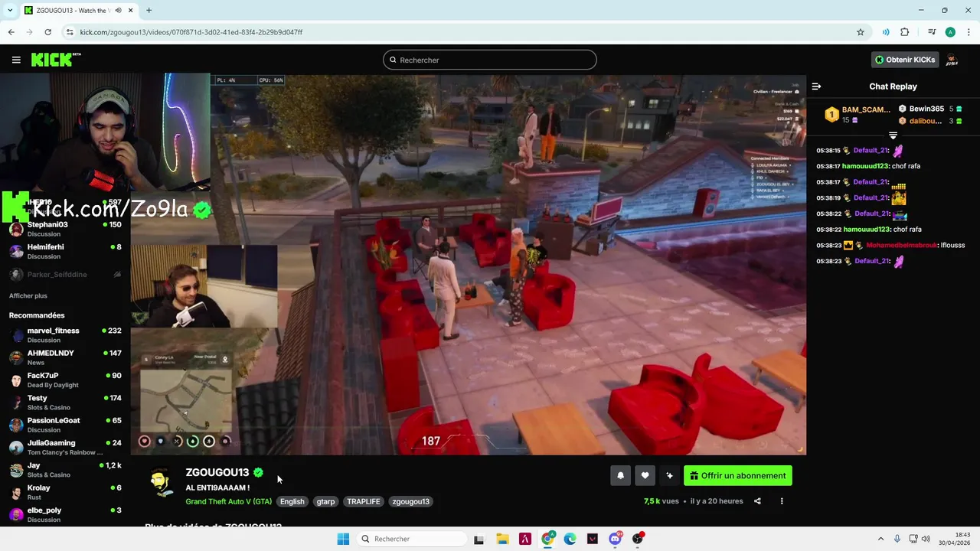Open Chrome extensions puzzle icon

coord(905,32)
